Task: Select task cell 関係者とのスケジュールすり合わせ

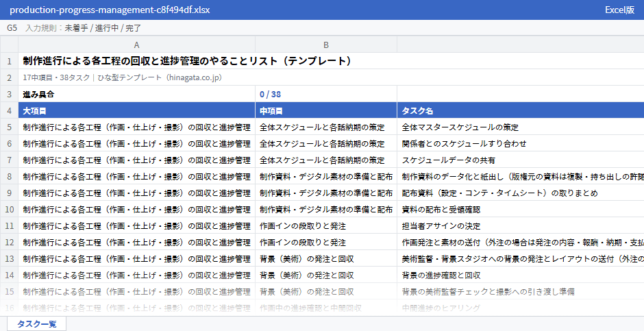Action: [521, 144]
